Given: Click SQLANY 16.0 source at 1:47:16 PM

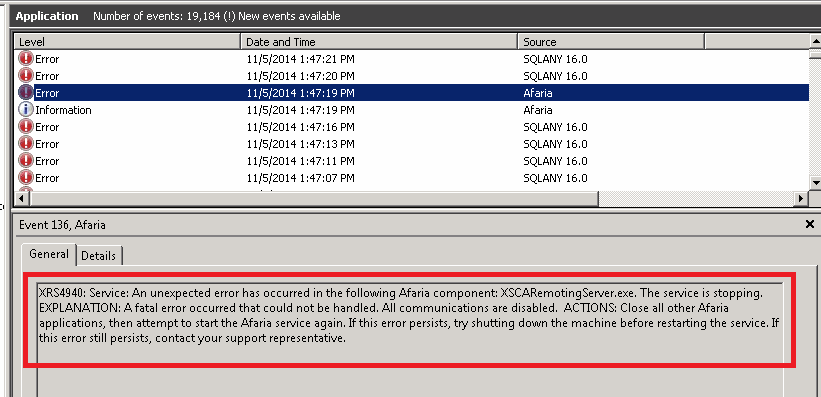Looking at the screenshot, I should click(x=555, y=127).
